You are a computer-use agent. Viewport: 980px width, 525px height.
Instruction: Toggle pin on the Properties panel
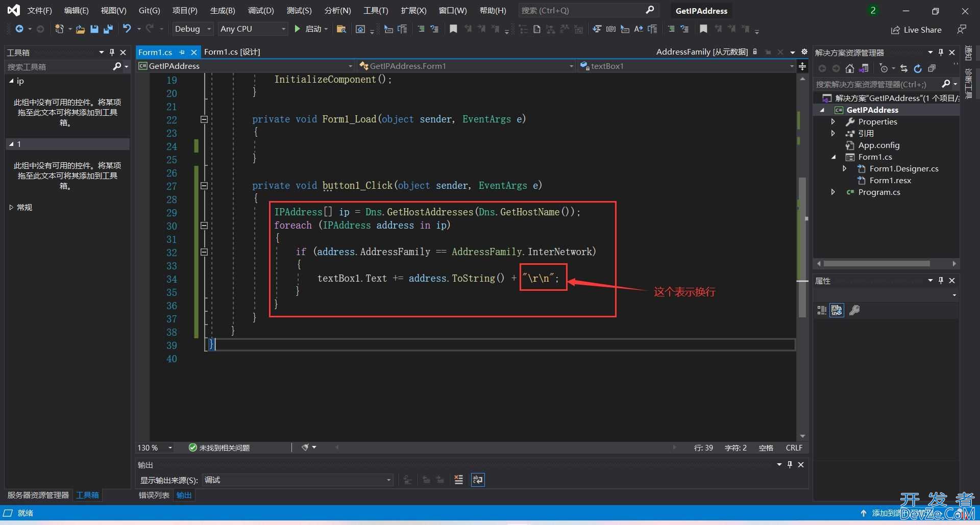(x=941, y=280)
